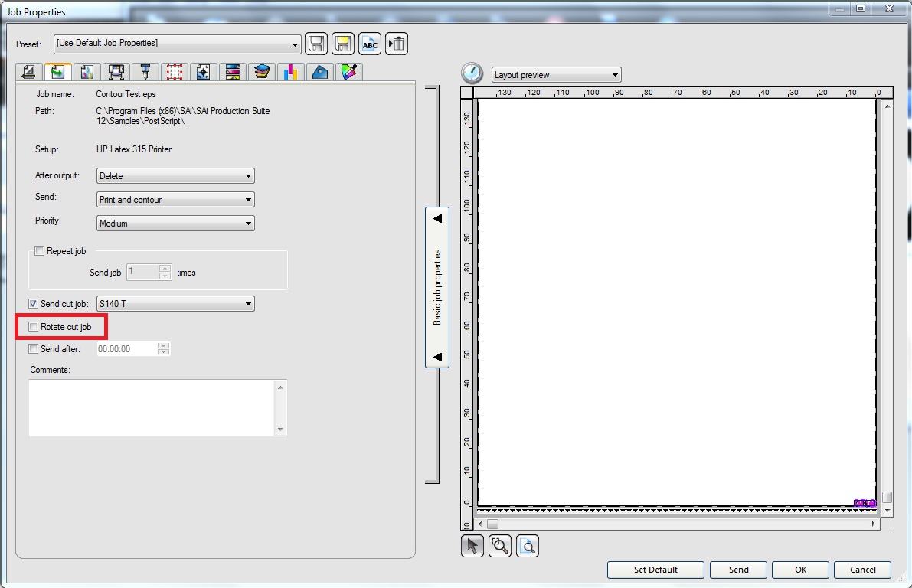Click the ContourTest.eps job name
This screenshot has height=588, width=912.
pyautogui.click(x=126, y=94)
